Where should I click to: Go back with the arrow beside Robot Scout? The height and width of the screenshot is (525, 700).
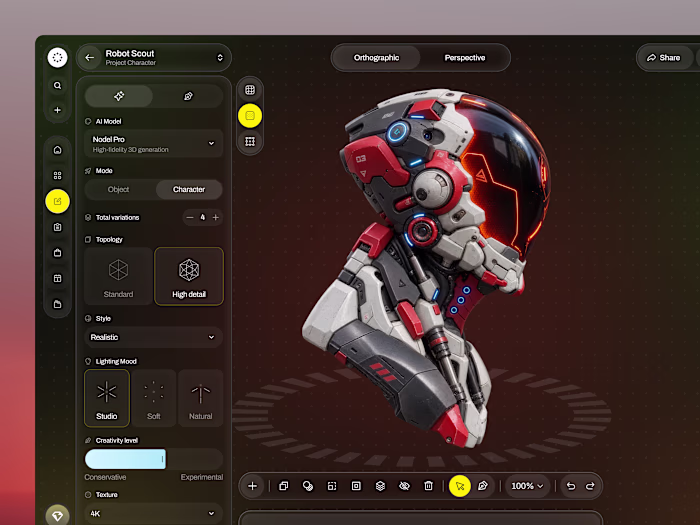click(x=89, y=58)
